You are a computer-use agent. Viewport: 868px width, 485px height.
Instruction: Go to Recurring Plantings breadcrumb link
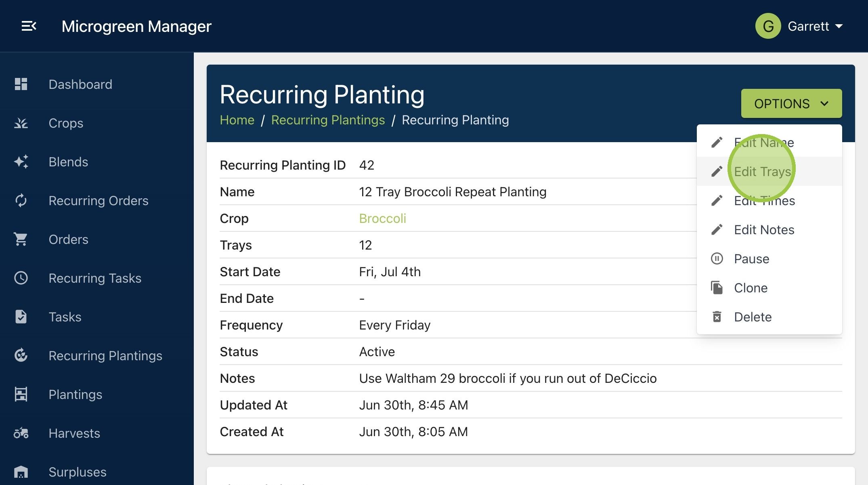(328, 120)
